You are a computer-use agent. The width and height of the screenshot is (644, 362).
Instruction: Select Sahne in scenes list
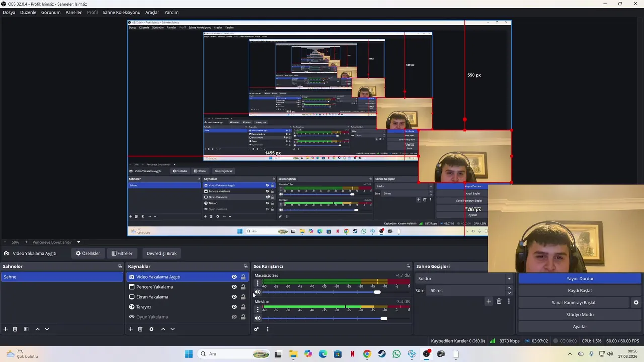tap(62, 277)
